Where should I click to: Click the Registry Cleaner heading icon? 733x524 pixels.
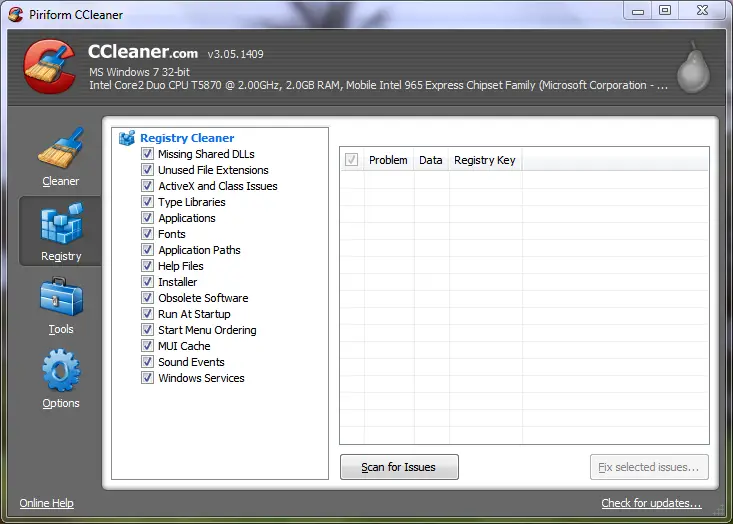(127, 138)
